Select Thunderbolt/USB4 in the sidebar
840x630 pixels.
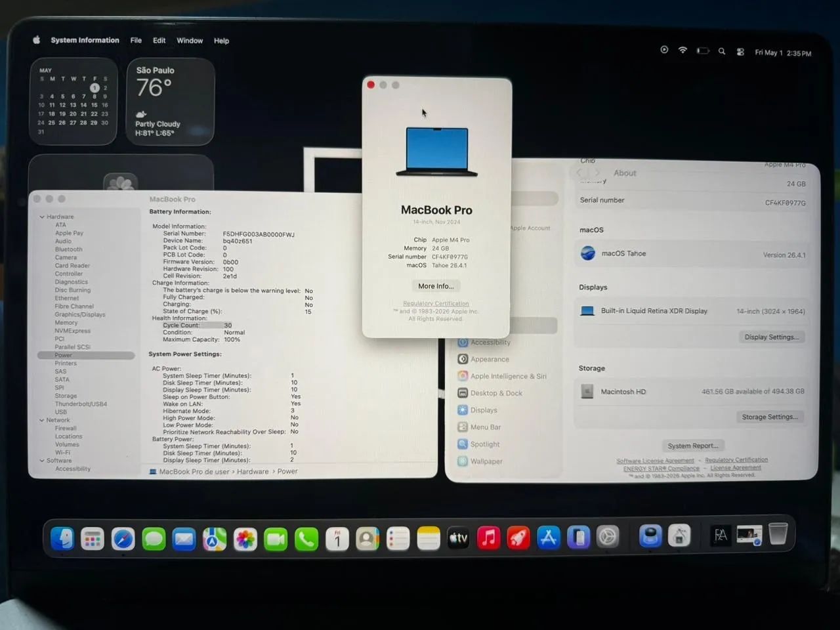pos(81,404)
